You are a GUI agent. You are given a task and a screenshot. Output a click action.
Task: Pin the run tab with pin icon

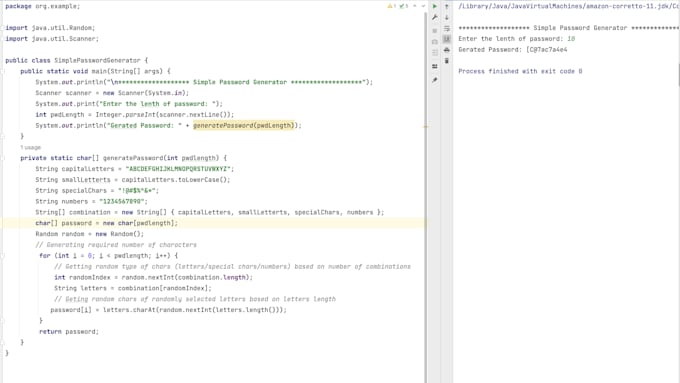pyautogui.click(x=435, y=80)
